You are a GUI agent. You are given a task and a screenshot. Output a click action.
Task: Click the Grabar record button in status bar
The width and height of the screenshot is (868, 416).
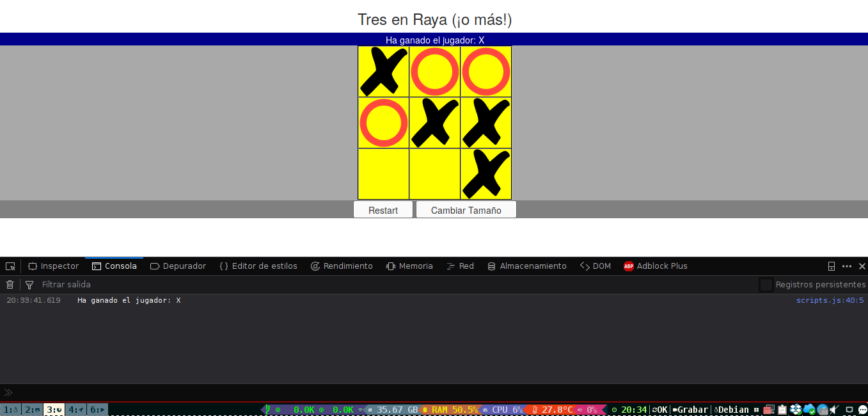[690, 410]
